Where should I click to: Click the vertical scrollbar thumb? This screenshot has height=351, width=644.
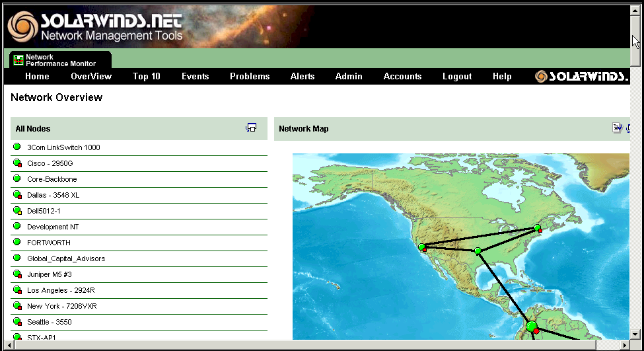coord(635,41)
